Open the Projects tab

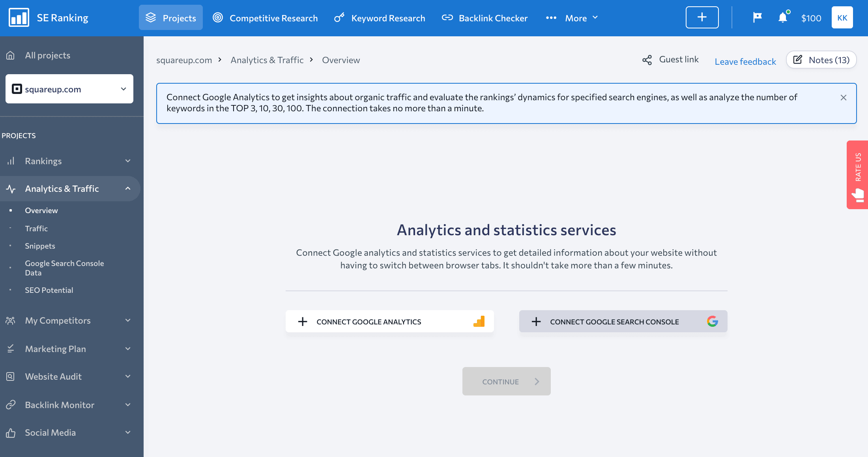pyautogui.click(x=171, y=18)
